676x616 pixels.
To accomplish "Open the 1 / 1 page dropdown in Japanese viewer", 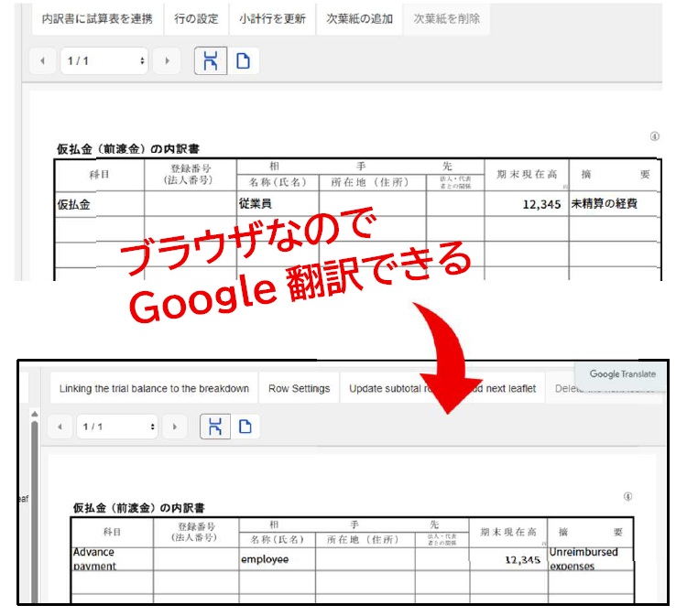I will click(x=104, y=61).
